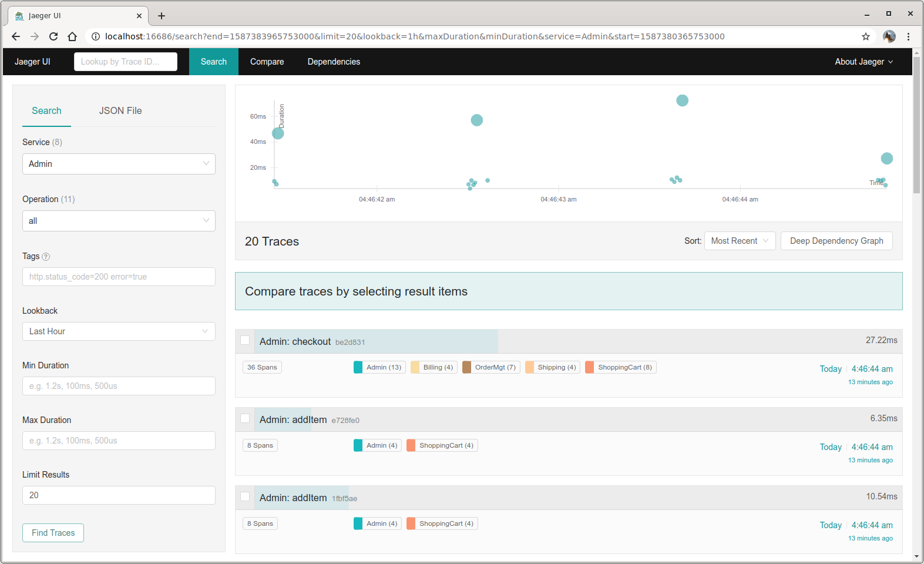
Task: Click the browser reload page icon
Action: coord(53,36)
